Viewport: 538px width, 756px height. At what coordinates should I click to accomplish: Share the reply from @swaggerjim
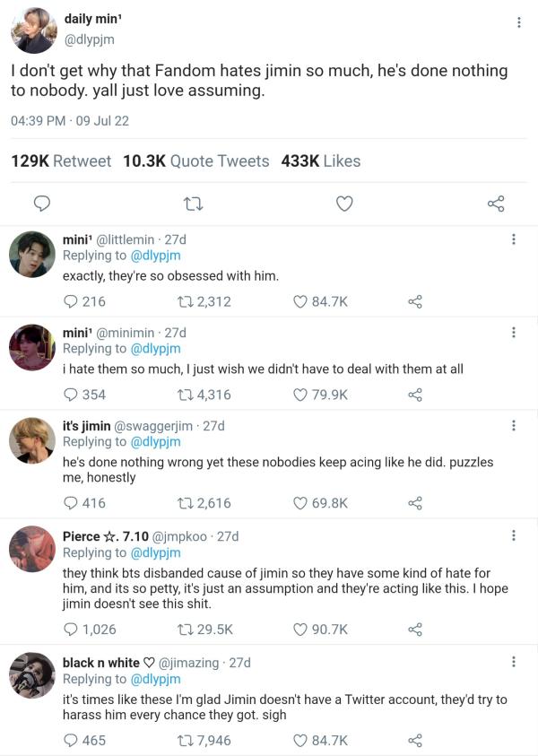414,503
